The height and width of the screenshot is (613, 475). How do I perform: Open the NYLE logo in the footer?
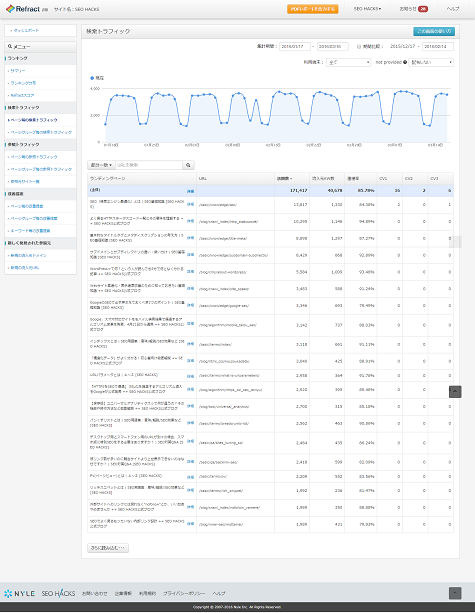click(x=20, y=593)
